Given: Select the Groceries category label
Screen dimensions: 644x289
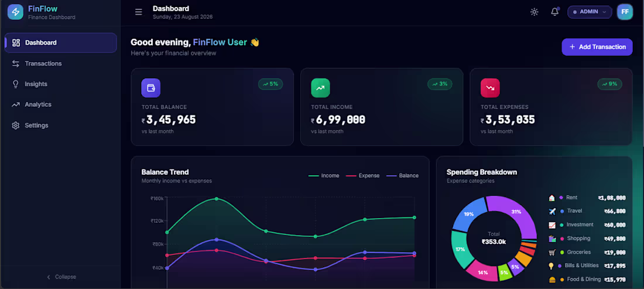Looking at the screenshot, I should pos(578,252).
